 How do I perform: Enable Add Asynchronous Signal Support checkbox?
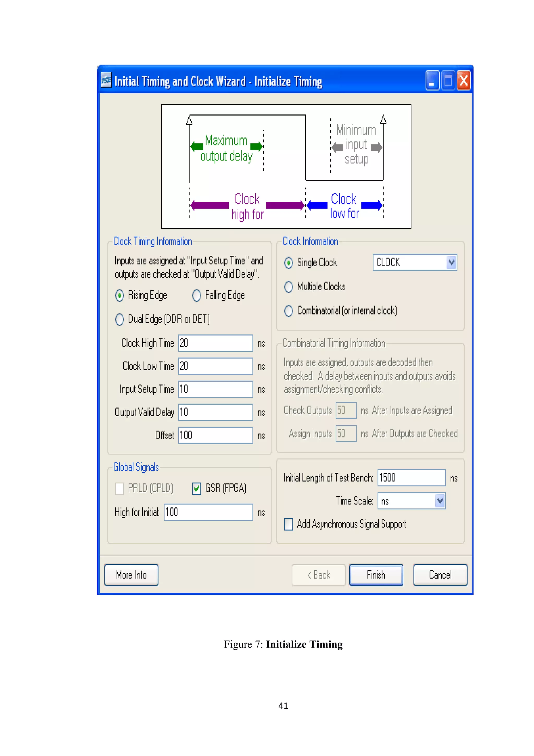coord(289,524)
